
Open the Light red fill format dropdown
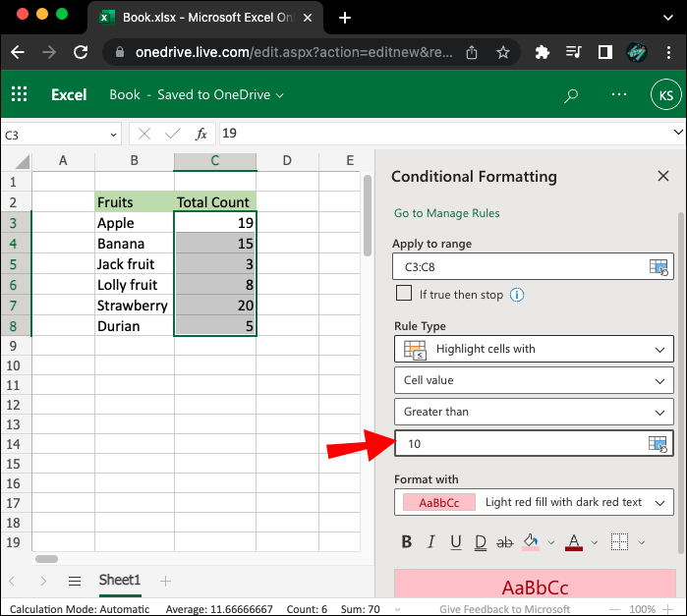click(534, 502)
